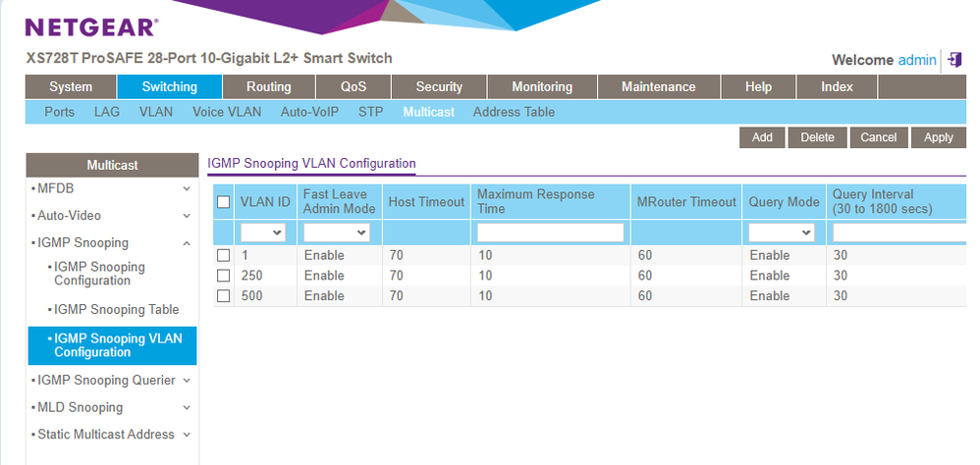Collapse the IGMP Snooping section
This screenshot has width=980, height=465.
point(187,243)
